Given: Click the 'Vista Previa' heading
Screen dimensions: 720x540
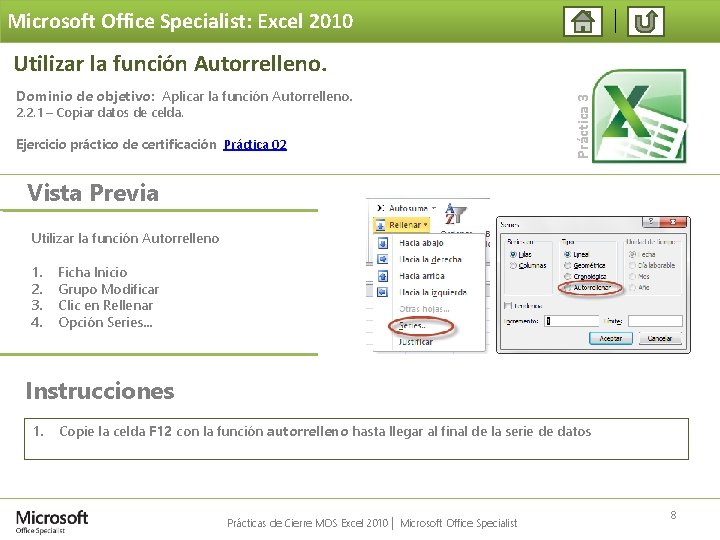Looking at the screenshot, I should tap(93, 193).
